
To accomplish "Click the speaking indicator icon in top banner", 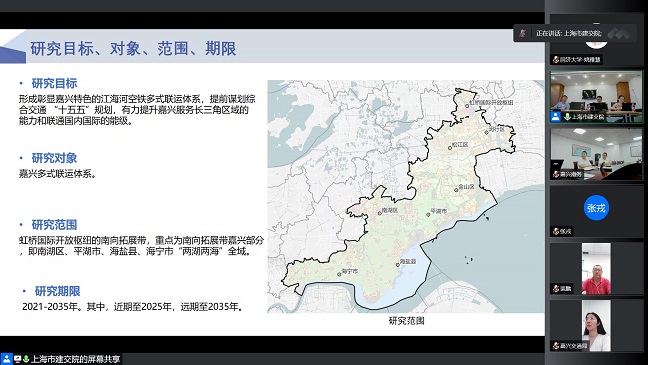I will coord(523,33).
